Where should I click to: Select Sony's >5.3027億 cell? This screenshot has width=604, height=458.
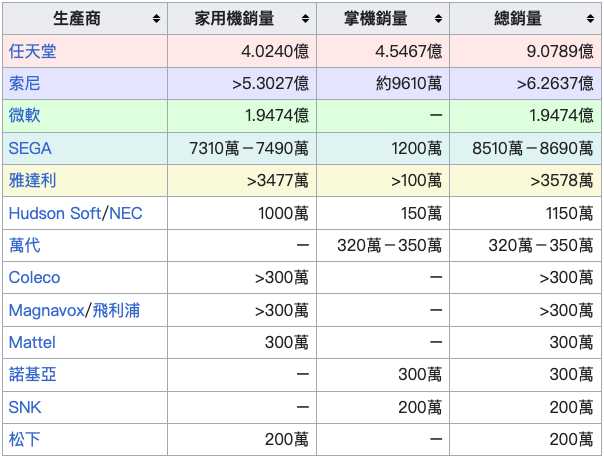click(242, 84)
